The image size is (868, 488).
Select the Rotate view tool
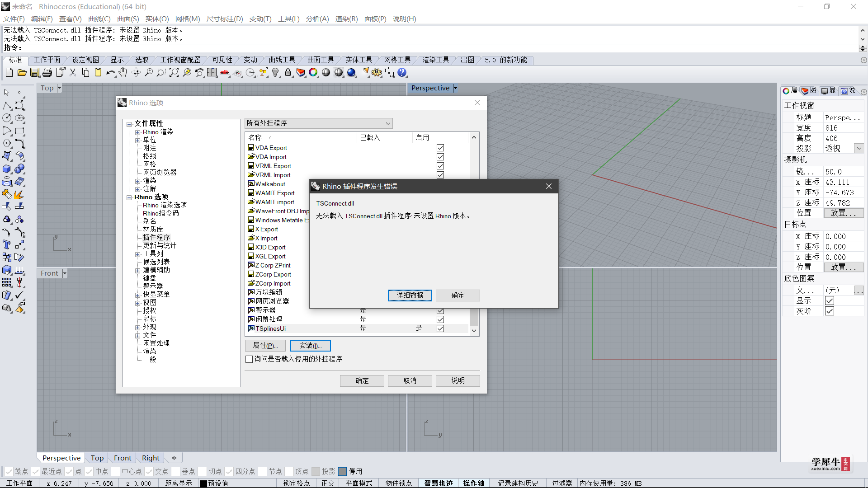click(x=136, y=72)
